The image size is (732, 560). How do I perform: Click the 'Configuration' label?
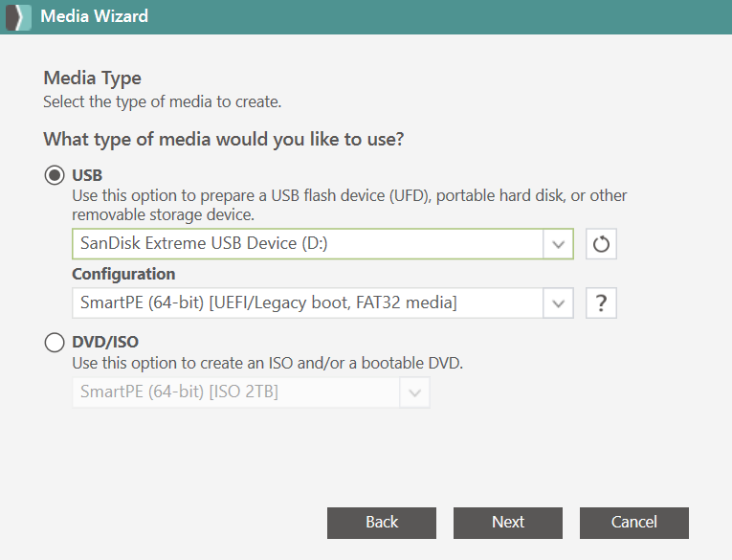point(123,274)
